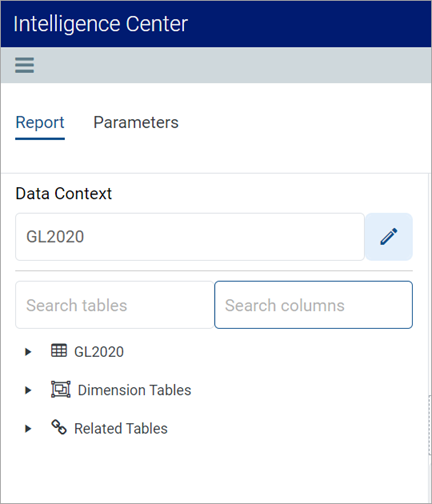Click the Search columns input field

pos(314,305)
